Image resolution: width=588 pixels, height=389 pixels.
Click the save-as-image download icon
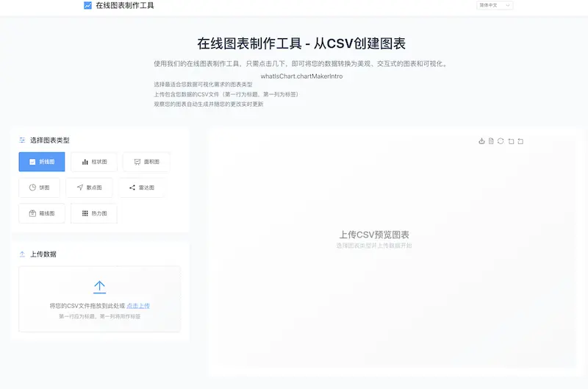[x=481, y=141]
